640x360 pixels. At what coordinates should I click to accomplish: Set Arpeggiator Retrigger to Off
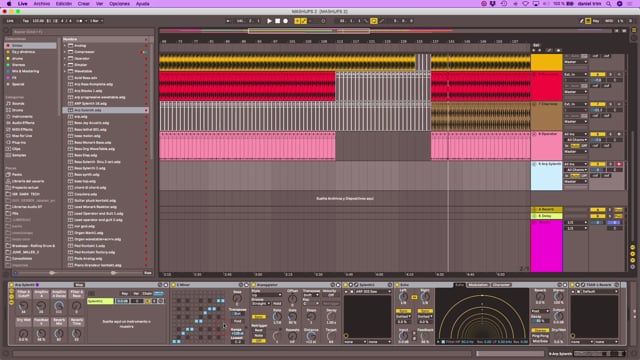[x=259, y=341]
